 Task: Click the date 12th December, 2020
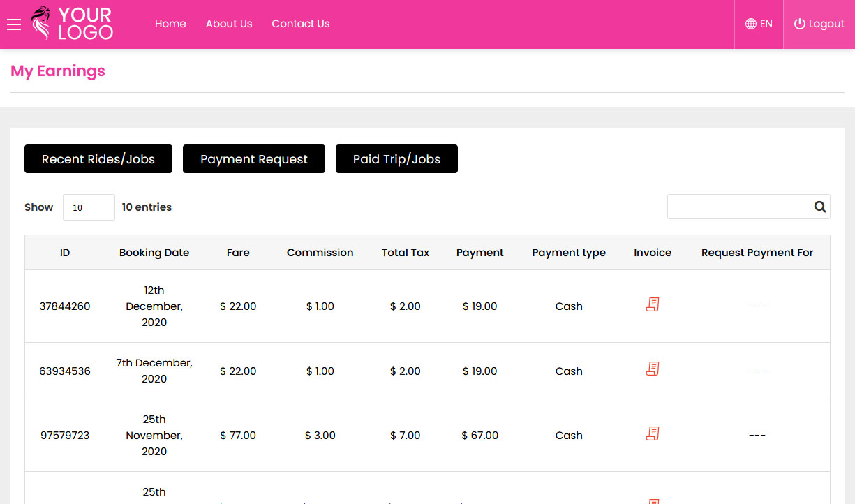154,306
